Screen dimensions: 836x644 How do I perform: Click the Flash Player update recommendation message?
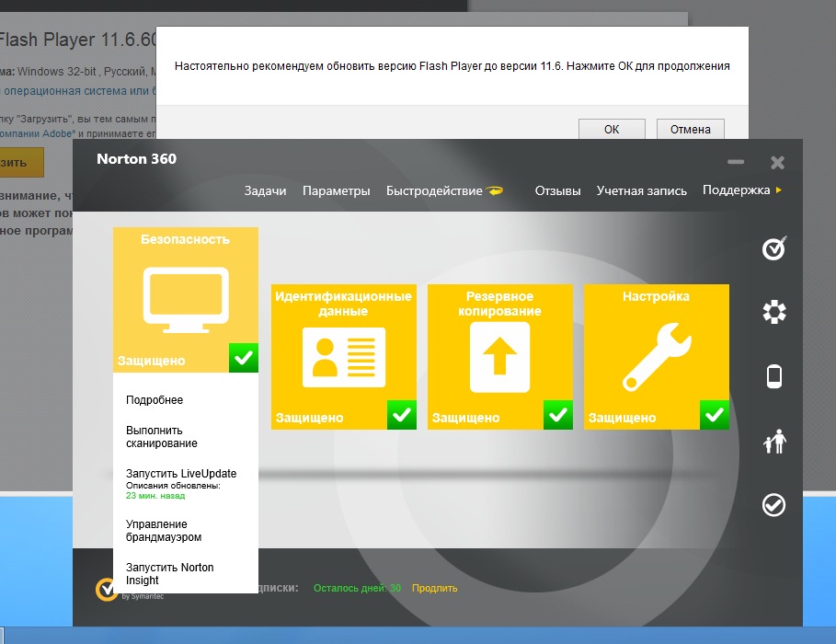[452, 66]
